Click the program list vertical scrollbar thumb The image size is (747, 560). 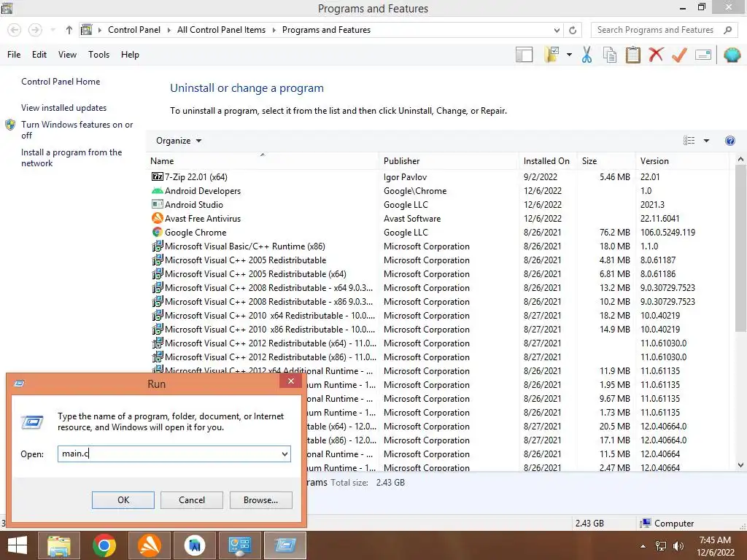[740, 249]
